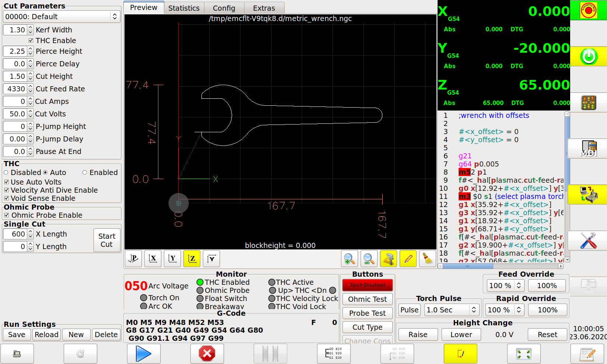Open the manual jog mode panel
The height and width of the screenshot is (364, 607).
point(588,102)
